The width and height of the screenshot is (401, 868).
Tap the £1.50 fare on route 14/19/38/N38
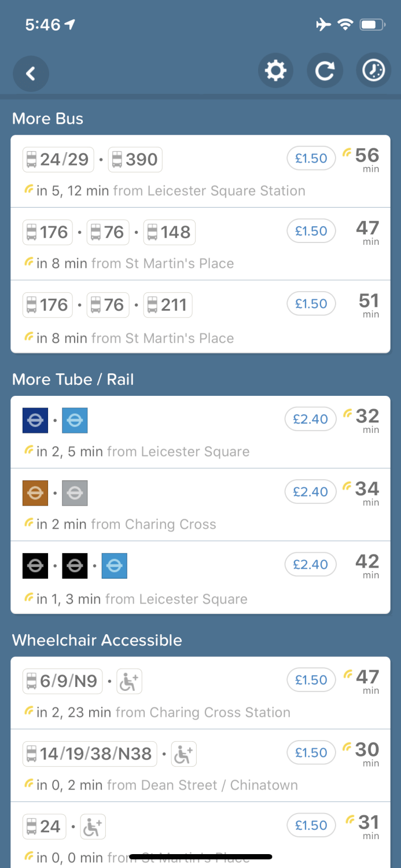click(311, 752)
